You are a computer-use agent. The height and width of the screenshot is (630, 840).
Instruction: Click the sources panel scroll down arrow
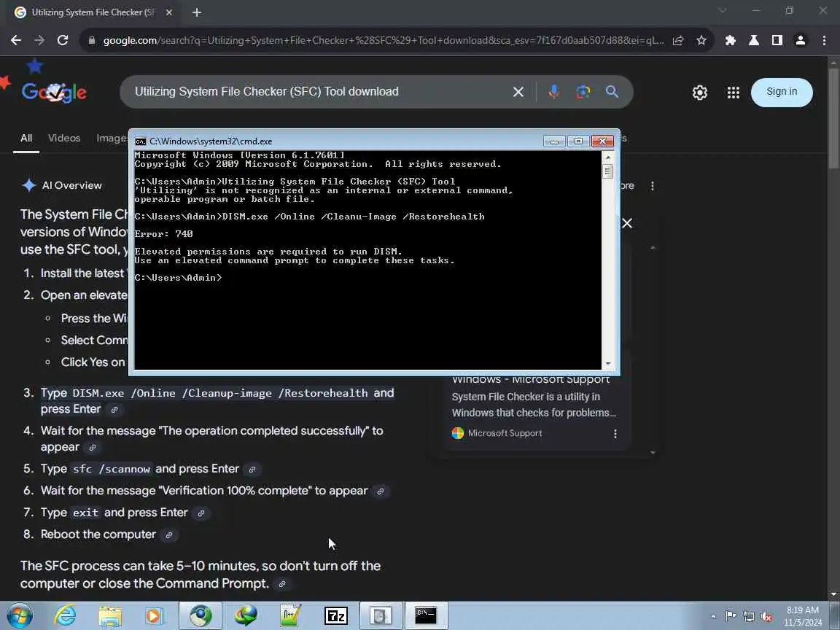click(653, 453)
